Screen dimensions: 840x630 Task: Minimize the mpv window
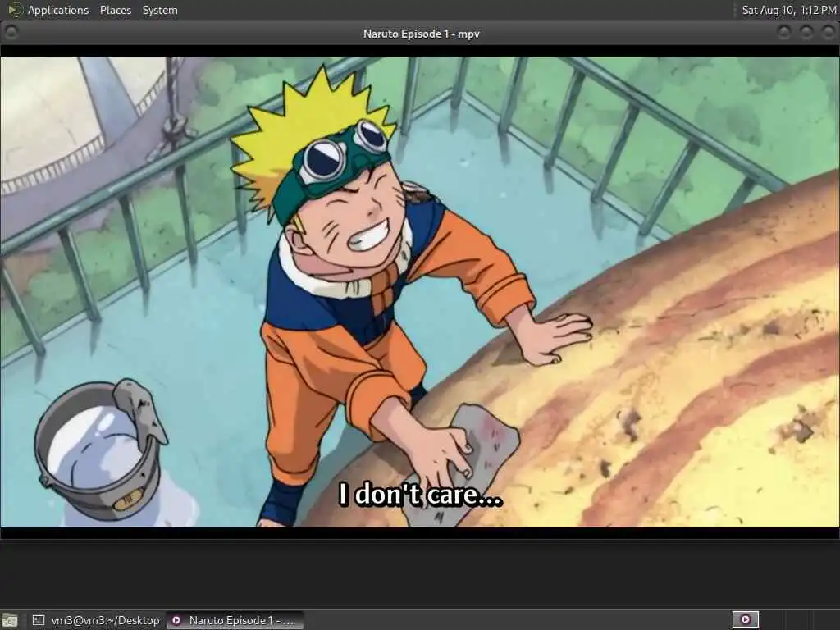(783, 33)
